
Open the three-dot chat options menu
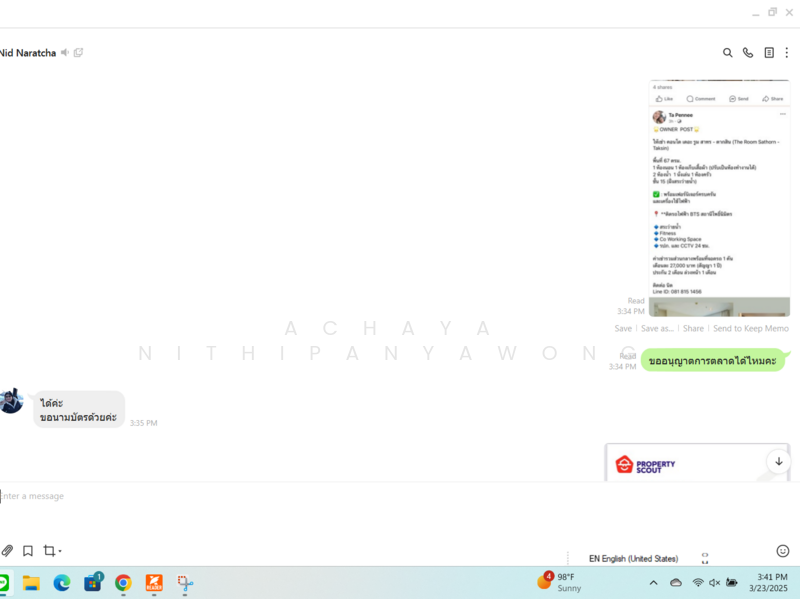tap(787, 53)
